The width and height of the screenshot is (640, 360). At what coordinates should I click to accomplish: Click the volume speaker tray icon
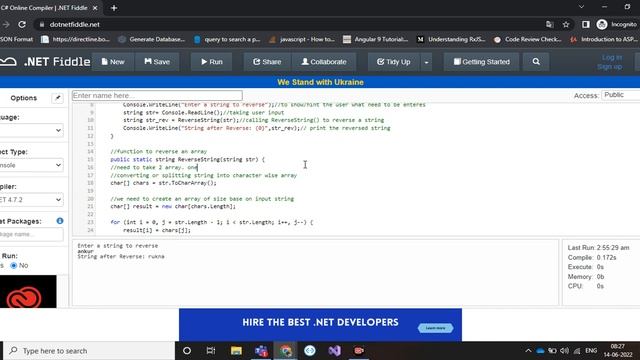pos(564,351)
